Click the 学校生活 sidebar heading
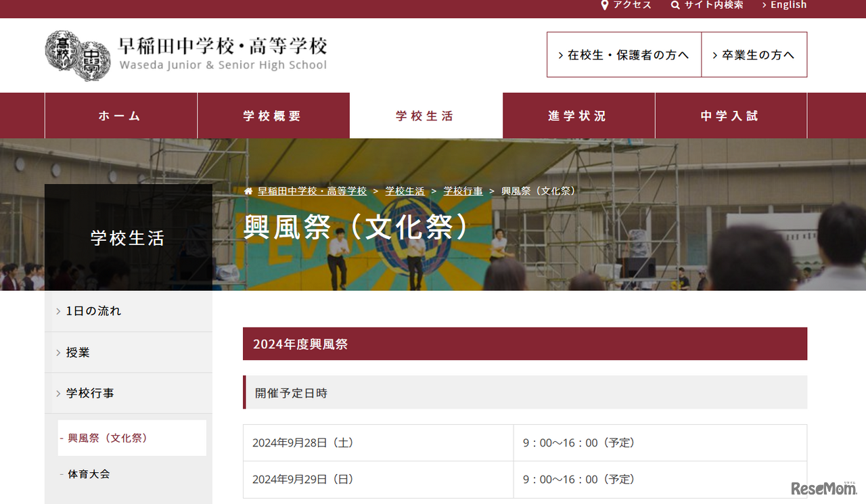Screen dimensions: 866x504 [128, 238]
